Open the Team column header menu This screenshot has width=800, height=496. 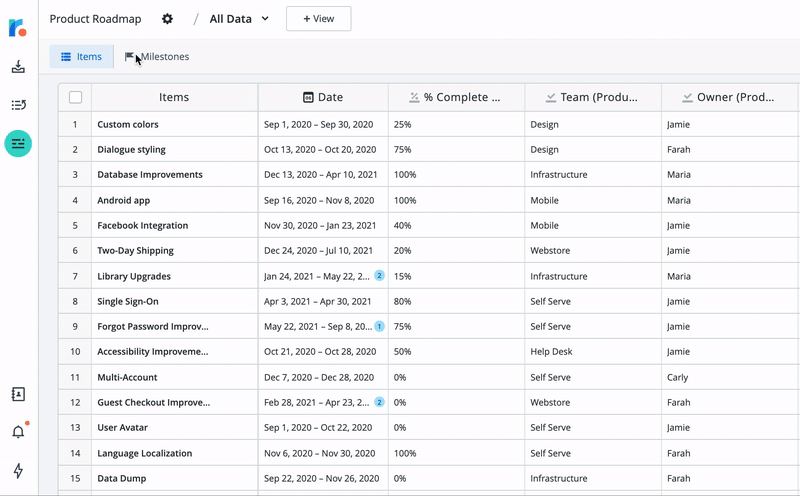point(593,97)
